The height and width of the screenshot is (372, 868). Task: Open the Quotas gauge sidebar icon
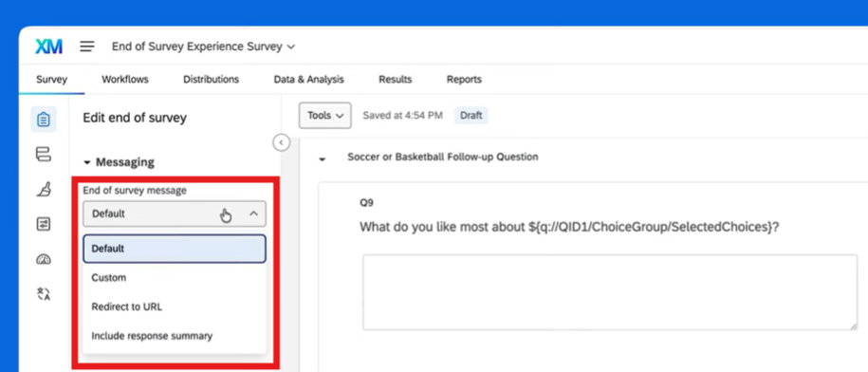click(44, 259)
